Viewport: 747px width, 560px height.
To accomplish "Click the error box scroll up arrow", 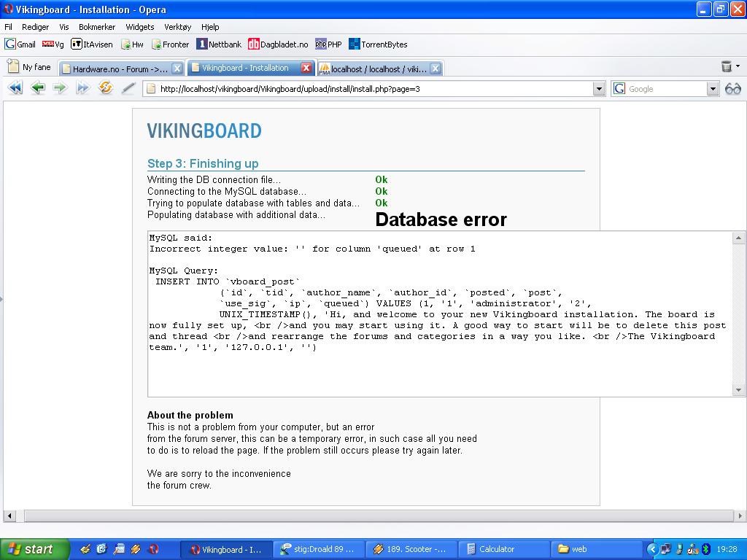I will coord(738,238).
